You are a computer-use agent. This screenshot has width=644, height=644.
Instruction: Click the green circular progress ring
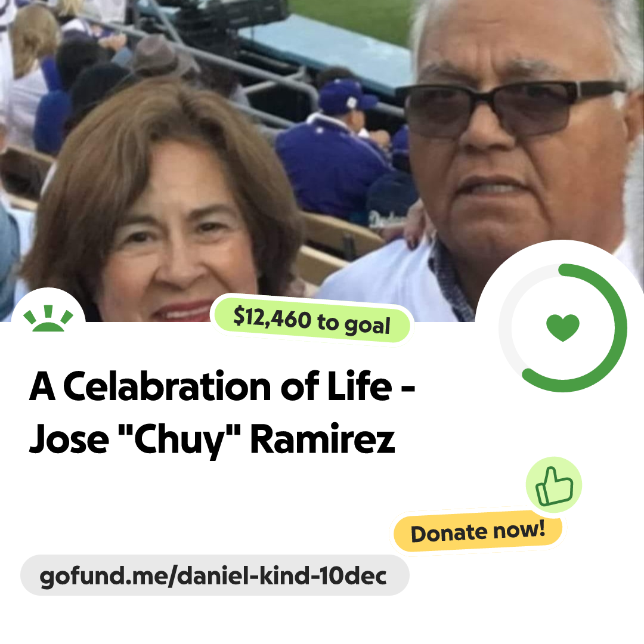(563, 328)
